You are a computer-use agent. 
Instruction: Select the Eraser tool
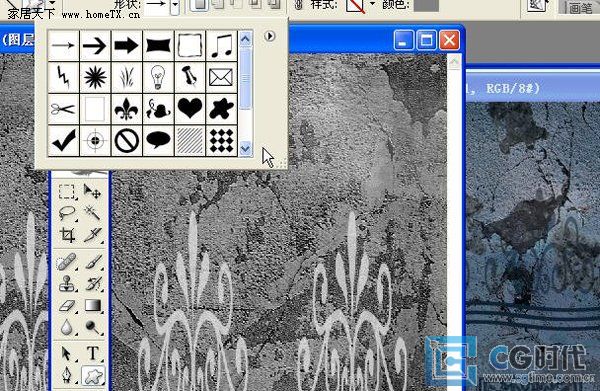point(67,306)
